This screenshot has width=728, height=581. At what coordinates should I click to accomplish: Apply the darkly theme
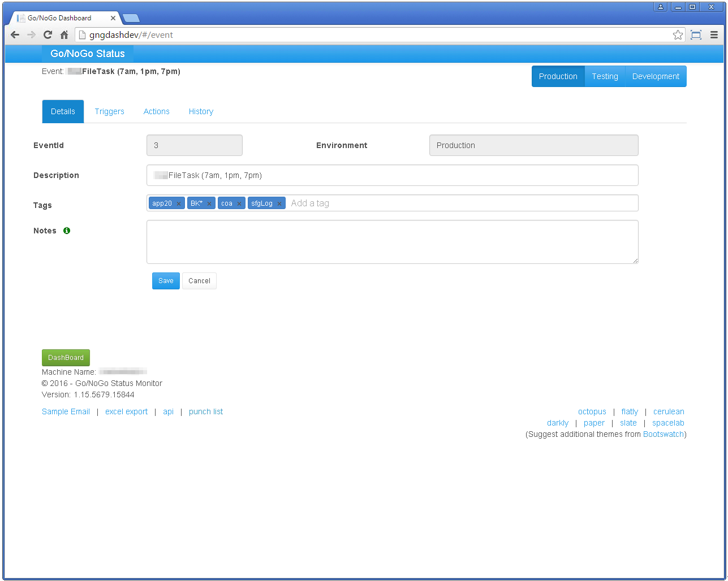pos(557,423)
